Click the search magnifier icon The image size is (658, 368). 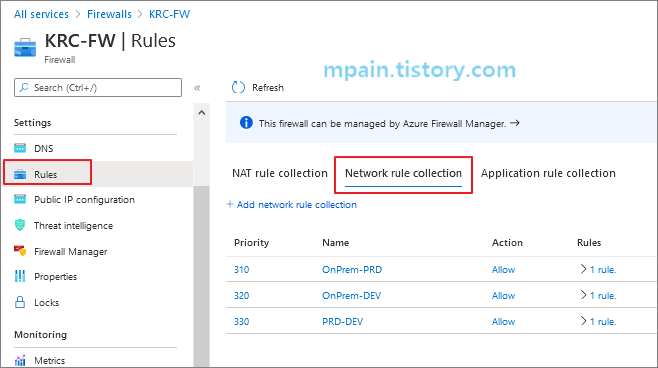(24, 87)
